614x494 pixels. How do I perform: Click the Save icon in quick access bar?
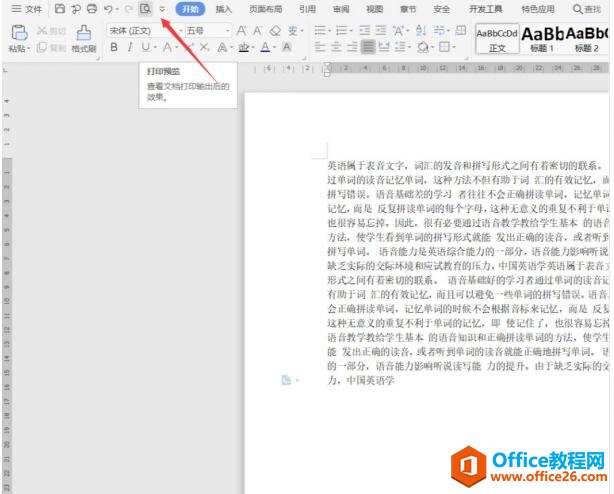60,9
